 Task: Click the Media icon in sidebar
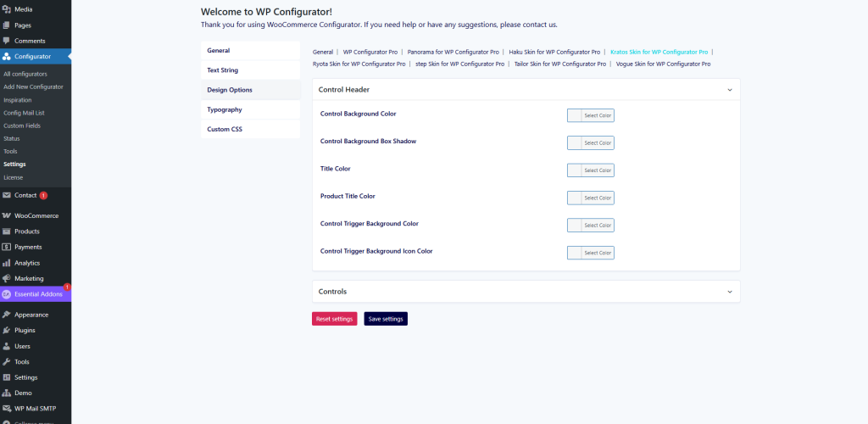tap(7, 9)
